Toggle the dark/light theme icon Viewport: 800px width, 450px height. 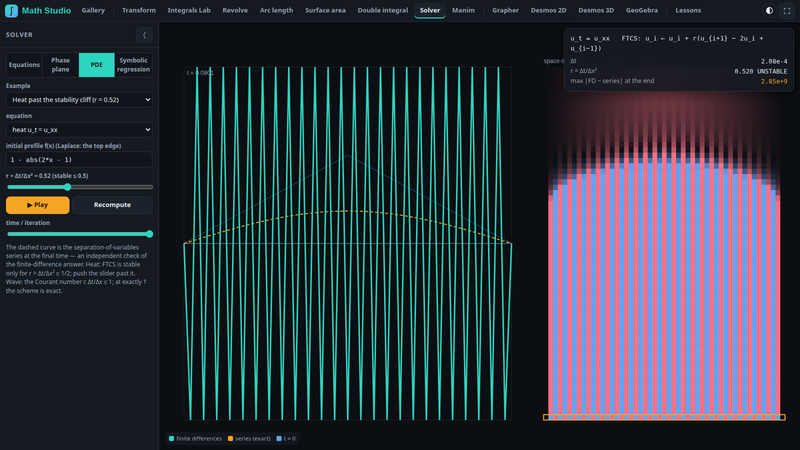[x=769, y=10]
